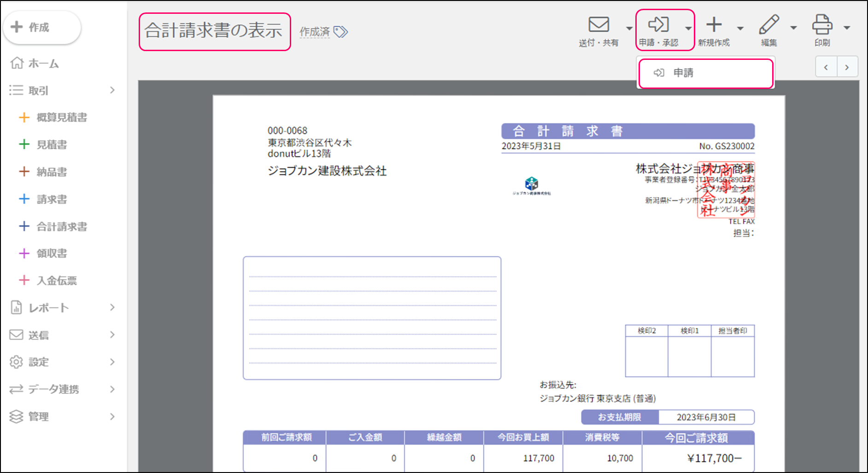Open dropdown arrow next to 印刷
This screenshot has height=473, width=868.
pos(847,29)
